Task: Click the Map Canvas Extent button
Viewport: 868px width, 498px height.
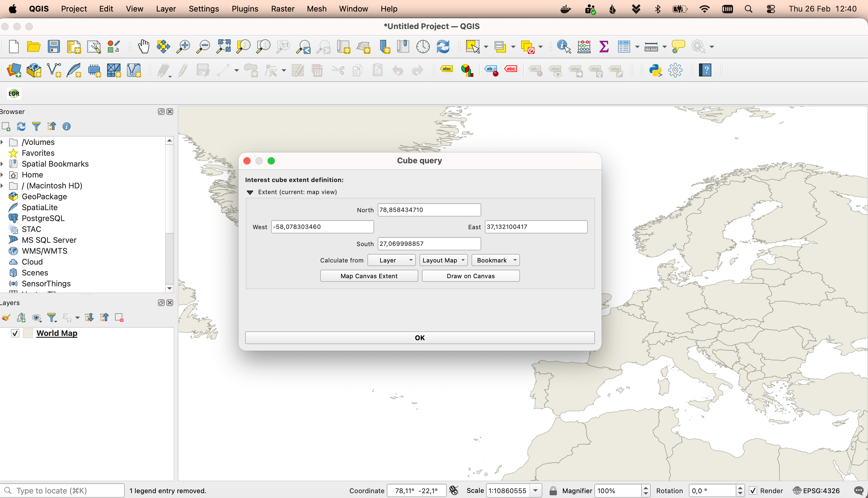Action: click(369, 276)
